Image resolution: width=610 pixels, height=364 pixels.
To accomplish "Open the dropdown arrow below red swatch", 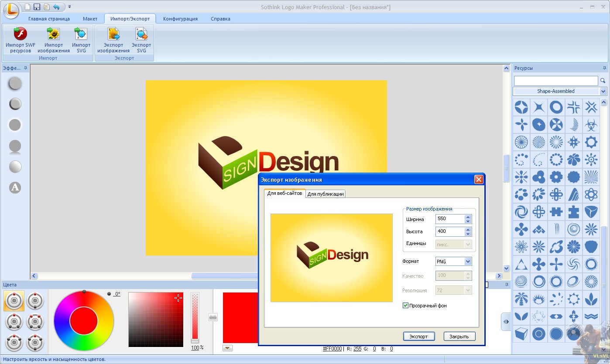I will pos(227,348).
